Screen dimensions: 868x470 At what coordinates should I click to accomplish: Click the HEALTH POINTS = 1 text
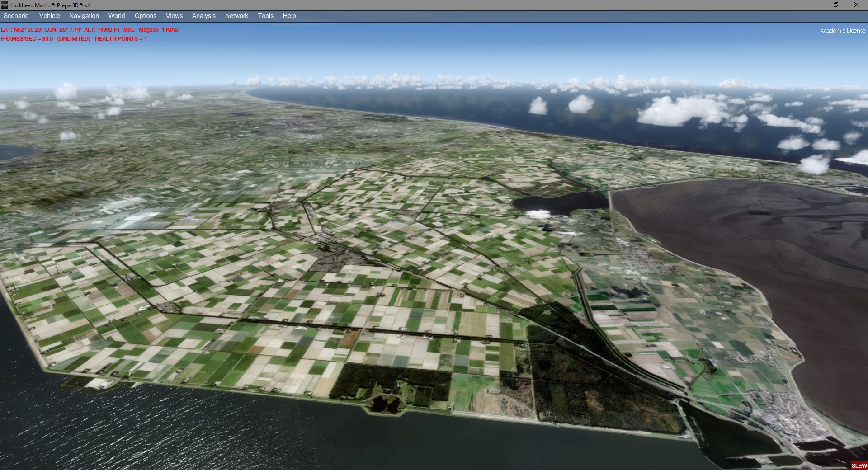[121, 39]
